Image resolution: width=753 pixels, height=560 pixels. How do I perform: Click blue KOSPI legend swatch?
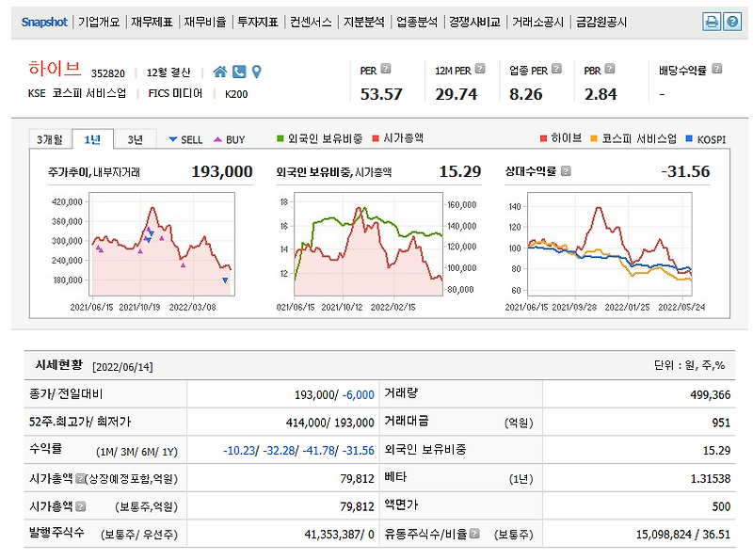coord(689,138)
